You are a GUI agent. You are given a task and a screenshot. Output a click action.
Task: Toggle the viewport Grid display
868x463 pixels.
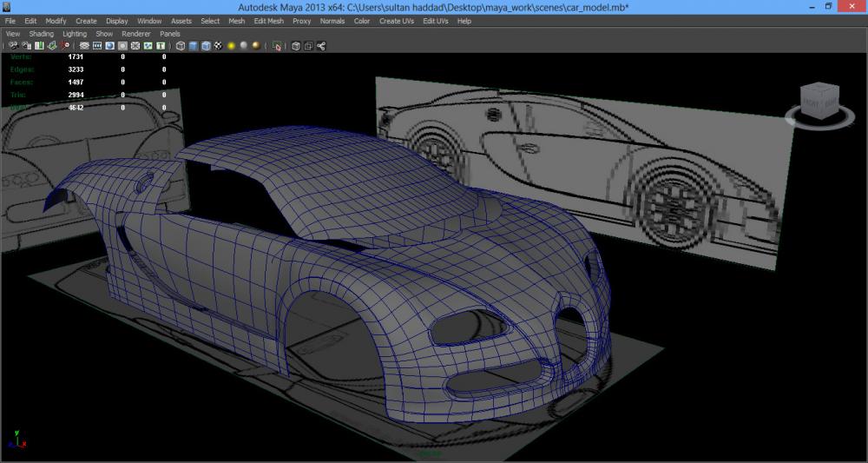(83, 45)
